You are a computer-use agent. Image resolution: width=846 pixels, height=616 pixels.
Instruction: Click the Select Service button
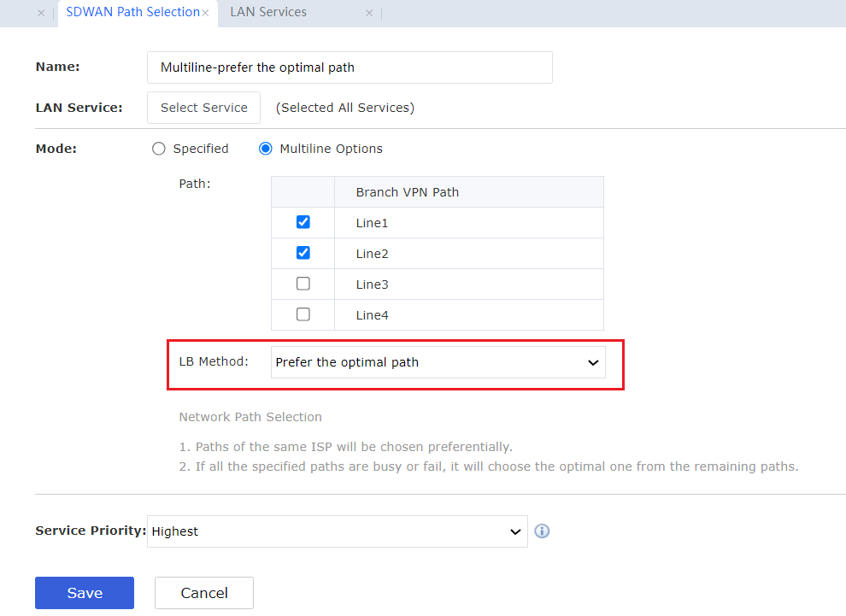click(x=203, y=108)
